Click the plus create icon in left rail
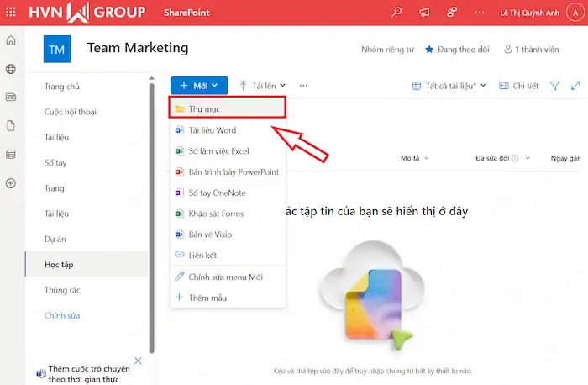Image resolution: width=588 pixels, height=385 pixels. [x=11, y=182]
